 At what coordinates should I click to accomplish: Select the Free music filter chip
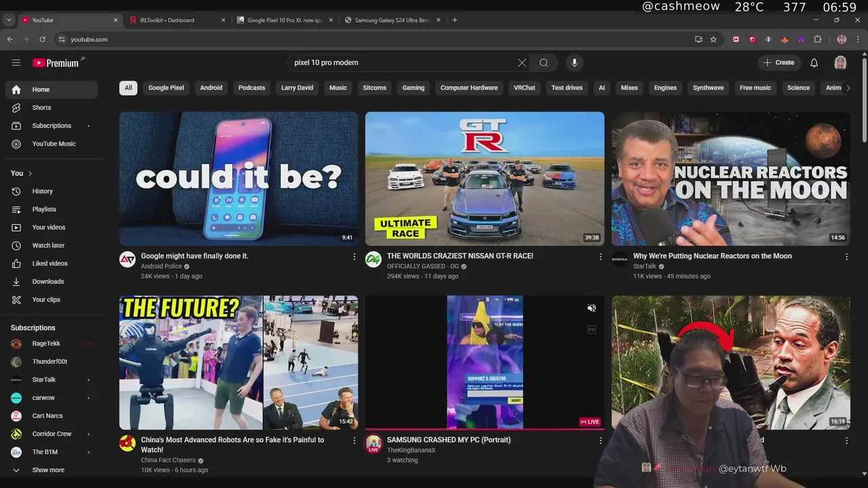point(755,87)
